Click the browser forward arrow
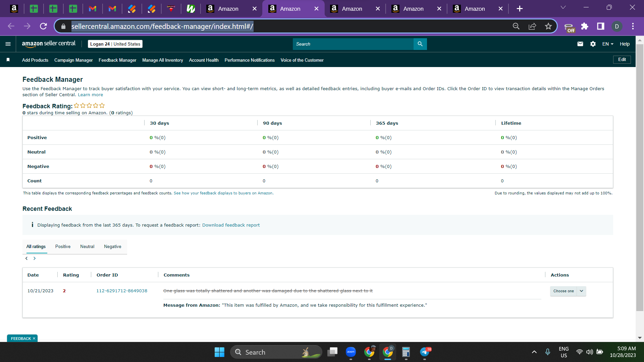Viewport: 644px width, 362px height. (x=27, y=26)
